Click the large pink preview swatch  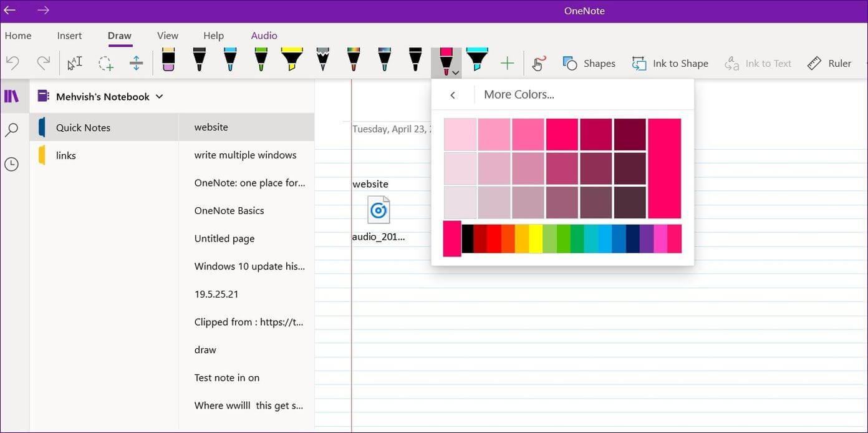point(665,168)
